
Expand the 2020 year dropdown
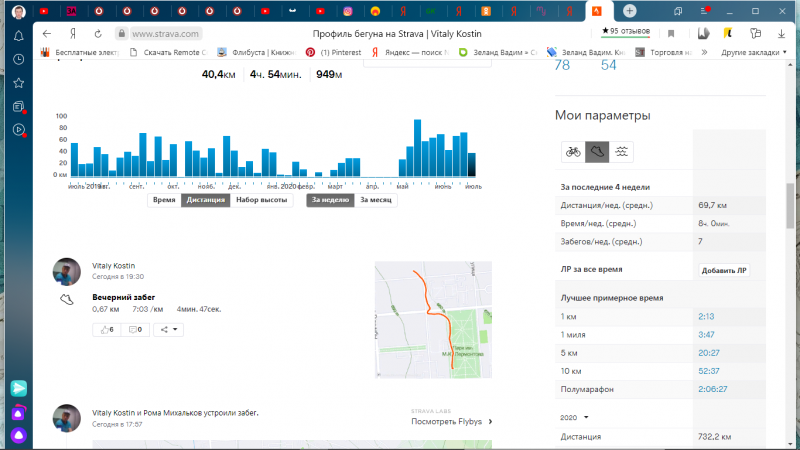pos(574,417)
